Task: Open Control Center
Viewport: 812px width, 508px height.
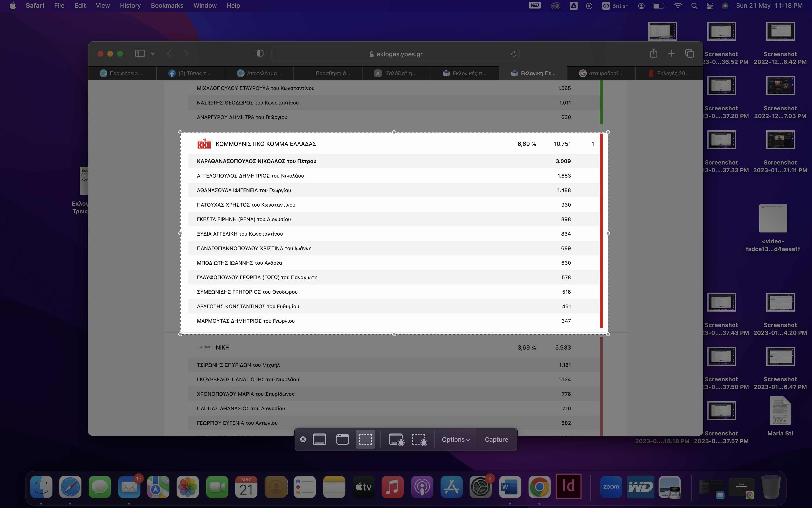Action: point(710,6)
